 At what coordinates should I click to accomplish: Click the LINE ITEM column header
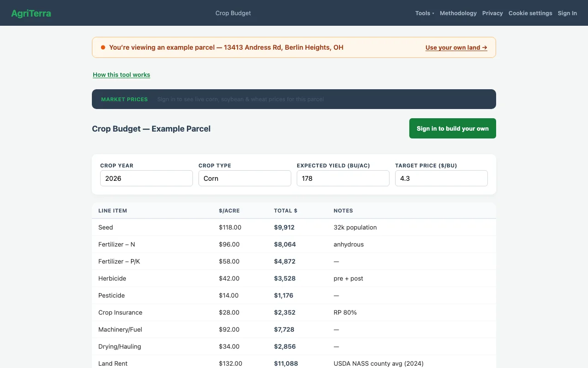pos(113,211)
